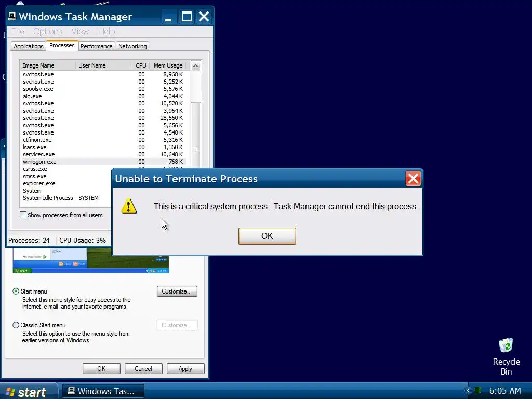This screenshot has height=399, width=532.
Task: Select the System process row
Action: (66, 191)
